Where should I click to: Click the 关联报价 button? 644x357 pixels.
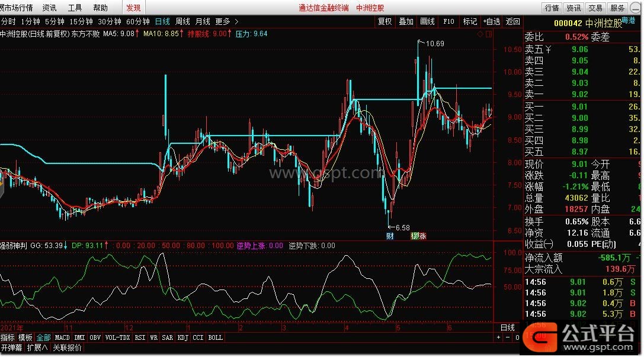click(x=67, y=348)
